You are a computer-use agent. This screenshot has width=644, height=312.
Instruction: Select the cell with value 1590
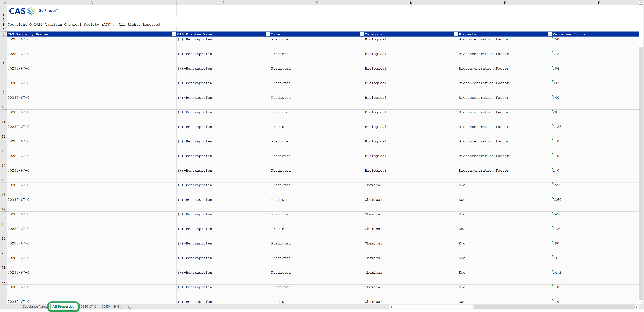tap(595, 190)
